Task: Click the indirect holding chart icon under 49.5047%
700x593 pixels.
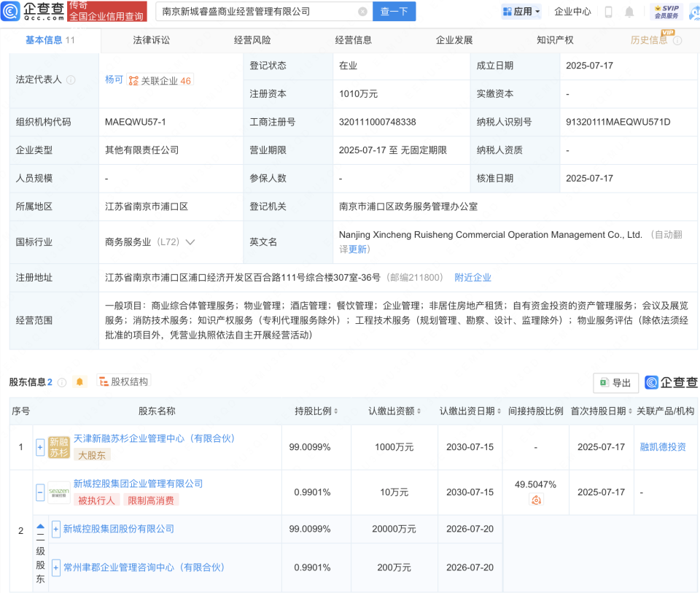Action: tap(536, 500)
